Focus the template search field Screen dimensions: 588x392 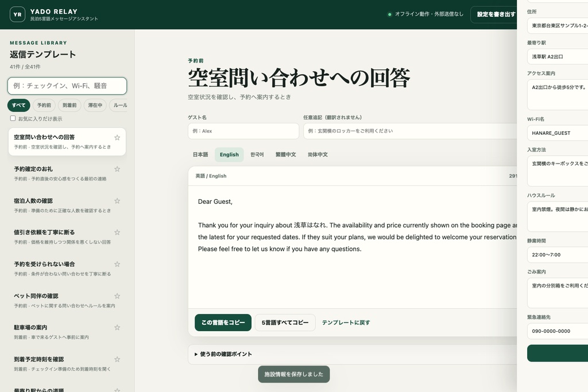(x=67, y=86)
